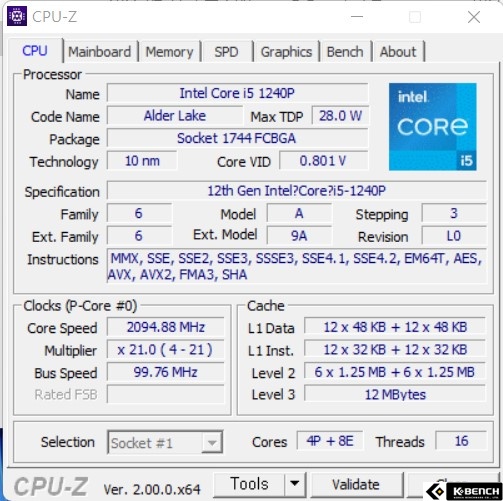Image resolution: width=503 pixels, height=501 pixels.
Task: Click the Instructions list starting with MMX
Action: pyautogui.click(x=297, y=266)
